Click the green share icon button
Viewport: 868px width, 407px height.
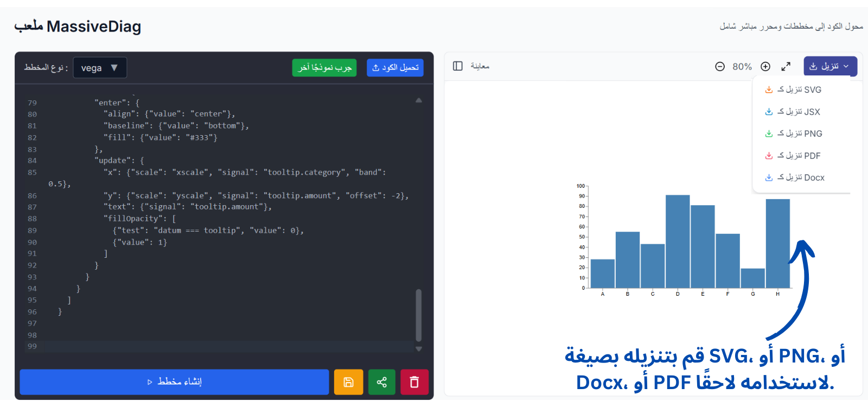point(382,382)
